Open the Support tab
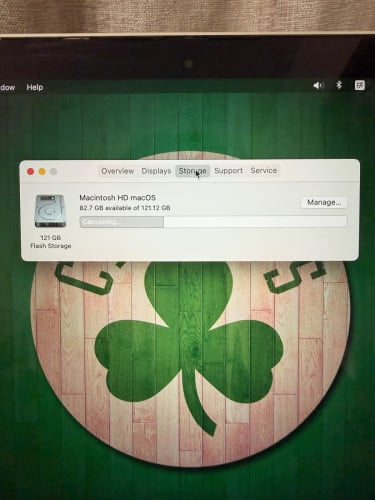This screenshot has height=500, width=375. click(228, 171)
